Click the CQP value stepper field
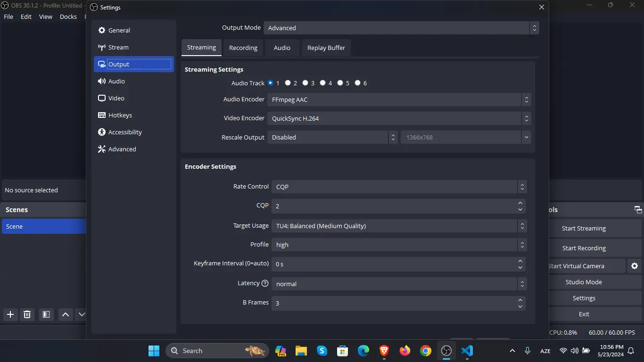This screenshot has width=644, height=362. [398, 206]
